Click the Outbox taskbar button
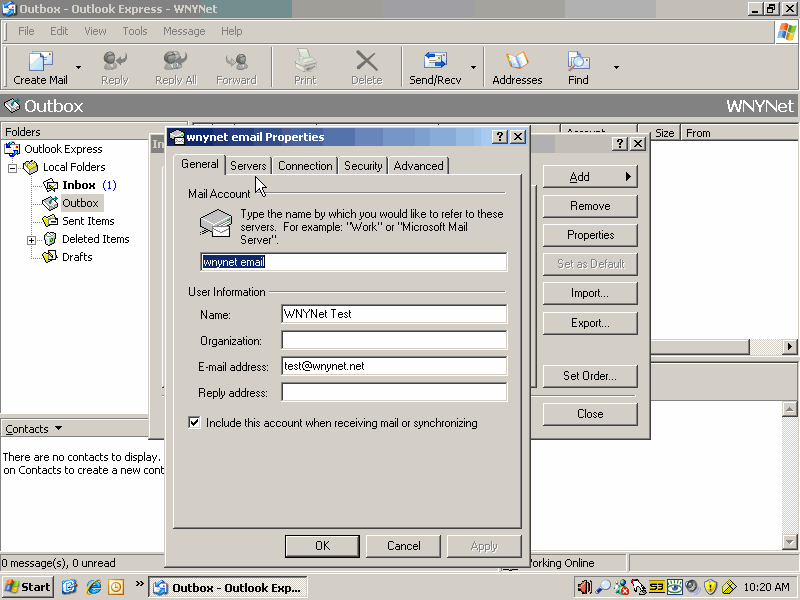800x600 pixels. click(228, 588)
